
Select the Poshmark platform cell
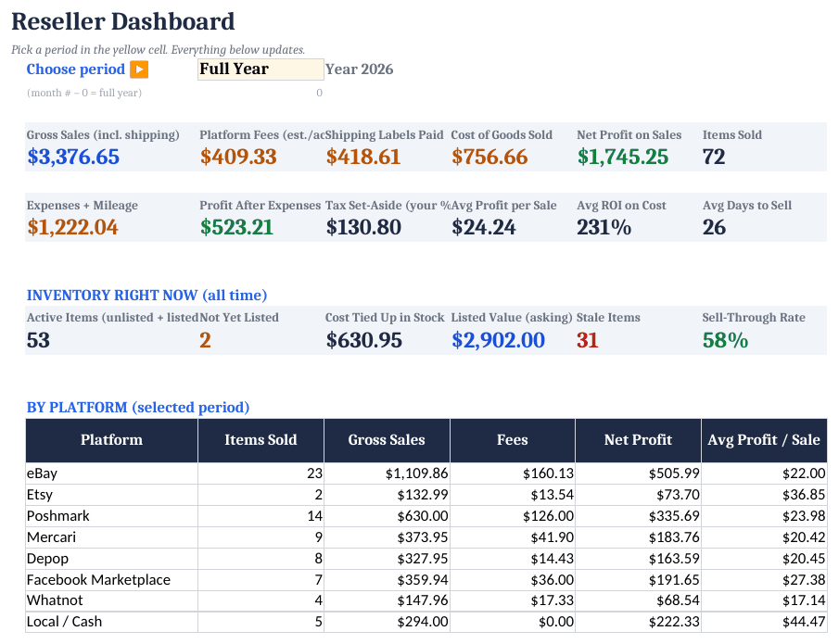(112, 516)
